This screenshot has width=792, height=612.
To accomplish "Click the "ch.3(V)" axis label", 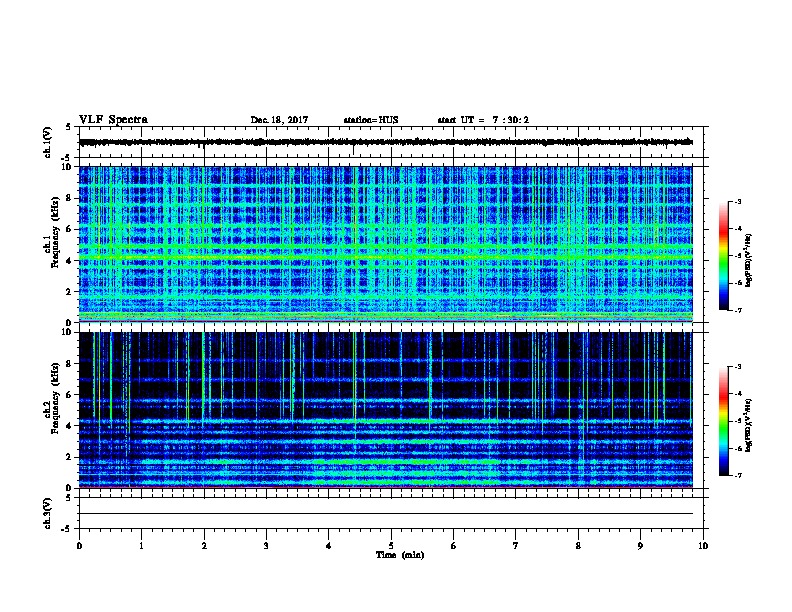I will click(48, 513).
